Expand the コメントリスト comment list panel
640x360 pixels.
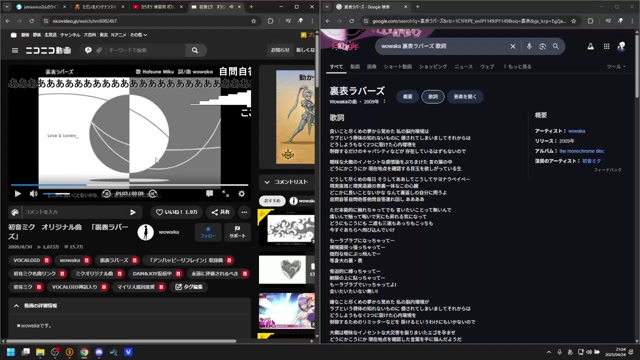point(287,182)
